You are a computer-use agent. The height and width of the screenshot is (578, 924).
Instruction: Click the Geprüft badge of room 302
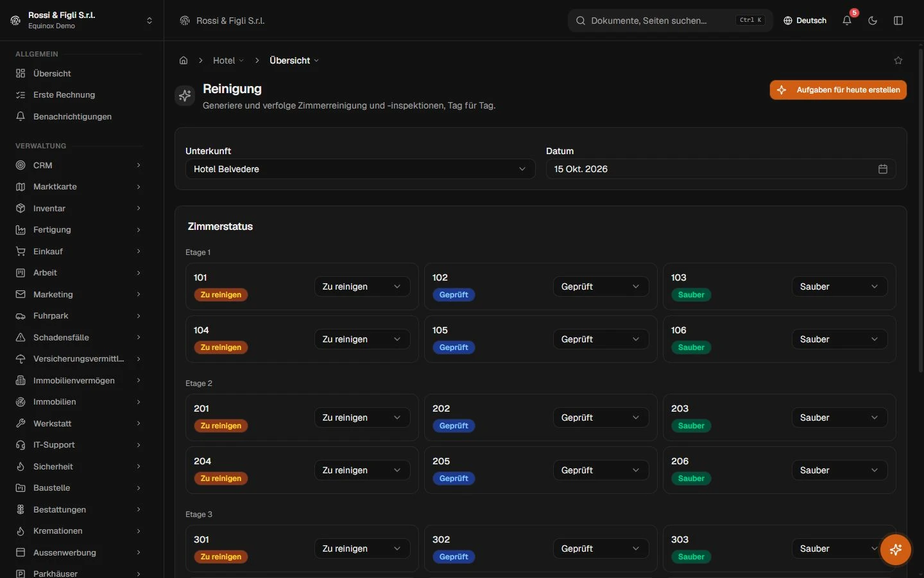454,557
